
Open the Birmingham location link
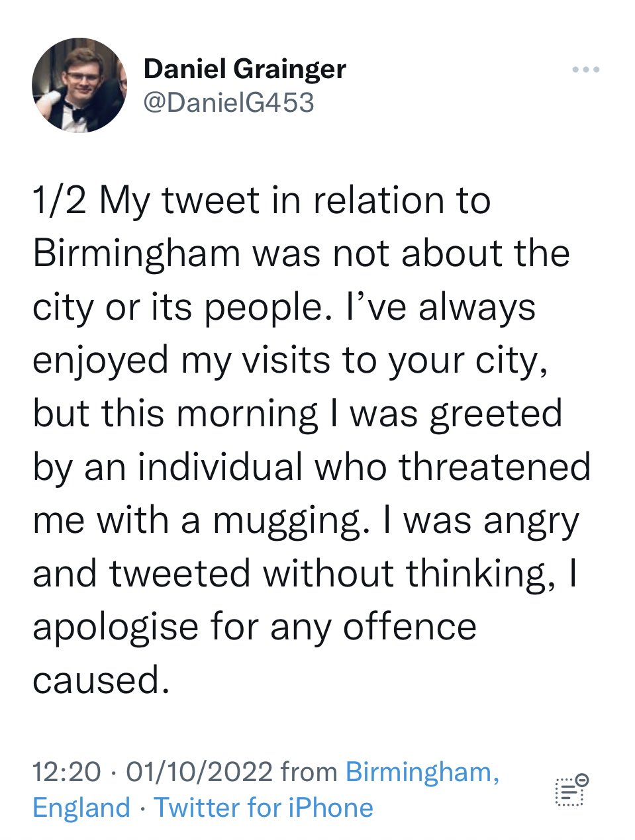422,772
